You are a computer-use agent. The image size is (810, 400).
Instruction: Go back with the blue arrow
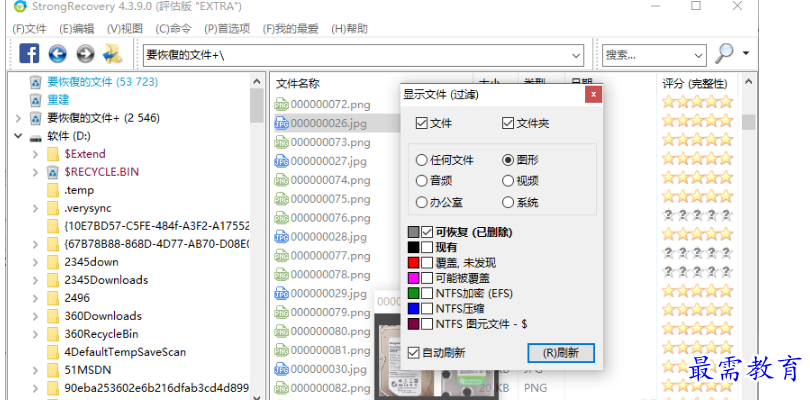[57, 53]
